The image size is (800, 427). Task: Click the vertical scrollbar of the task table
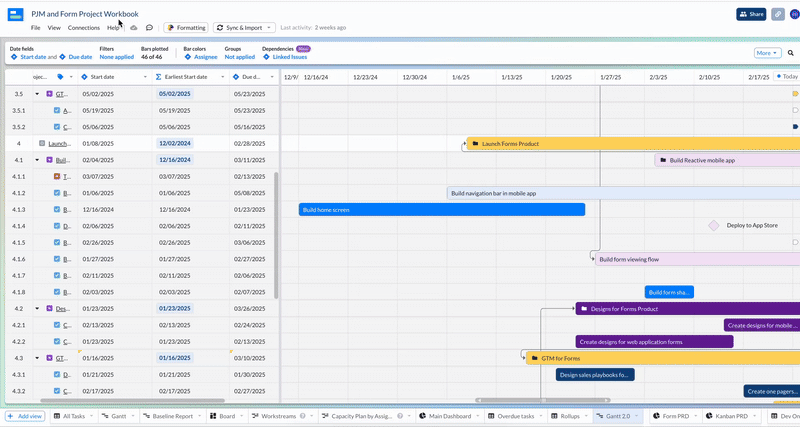pos(276,235)
